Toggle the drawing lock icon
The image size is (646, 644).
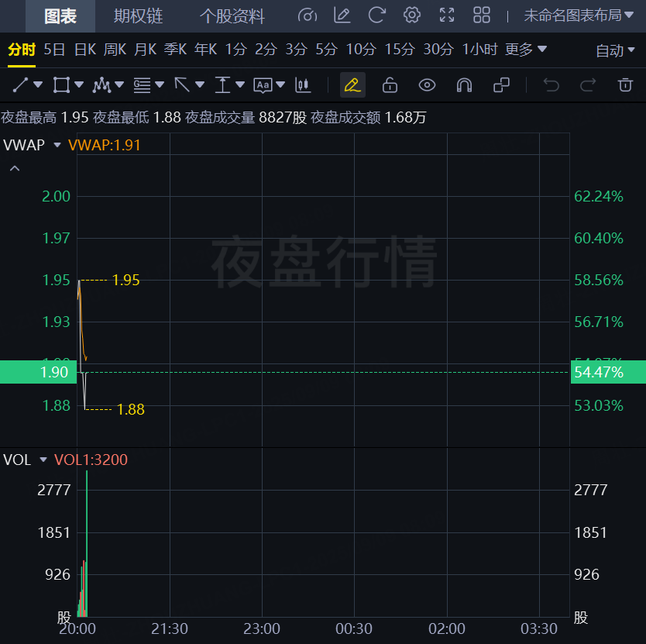(390, 84)
